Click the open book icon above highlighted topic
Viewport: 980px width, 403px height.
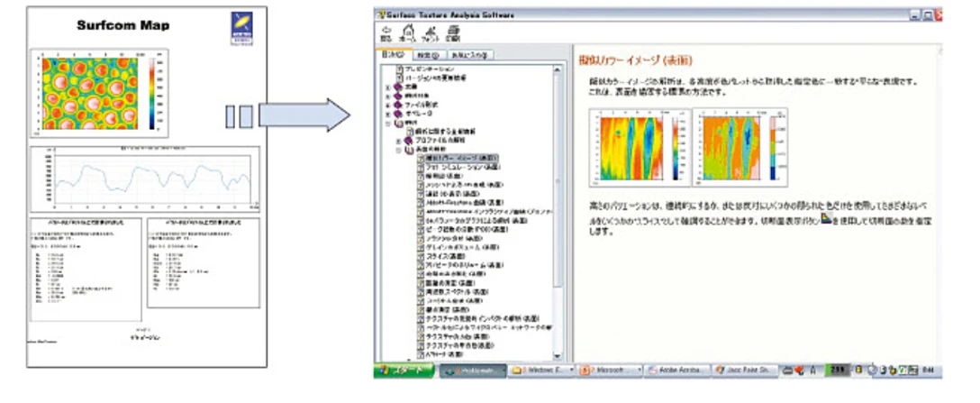coord(410,149)
